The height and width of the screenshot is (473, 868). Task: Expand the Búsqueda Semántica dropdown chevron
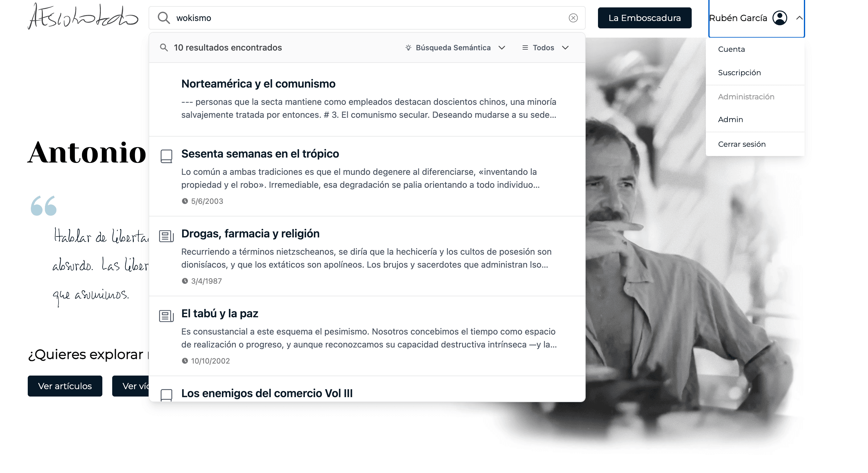click(x=502, y=47)
